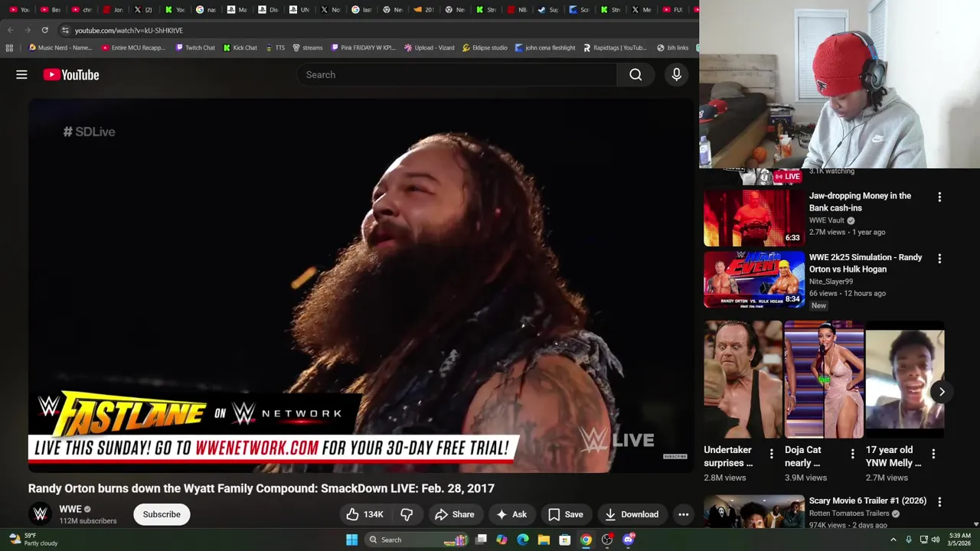980x551 pixels.
Task: Open the WWE channel avatar
Action: pyautogui.click(x=41, y=514)
